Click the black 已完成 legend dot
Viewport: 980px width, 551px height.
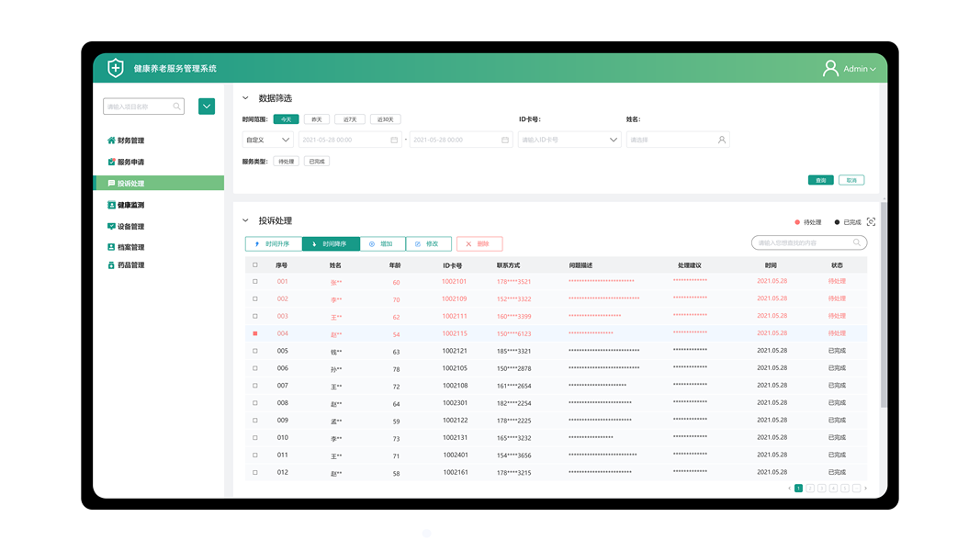837,221
